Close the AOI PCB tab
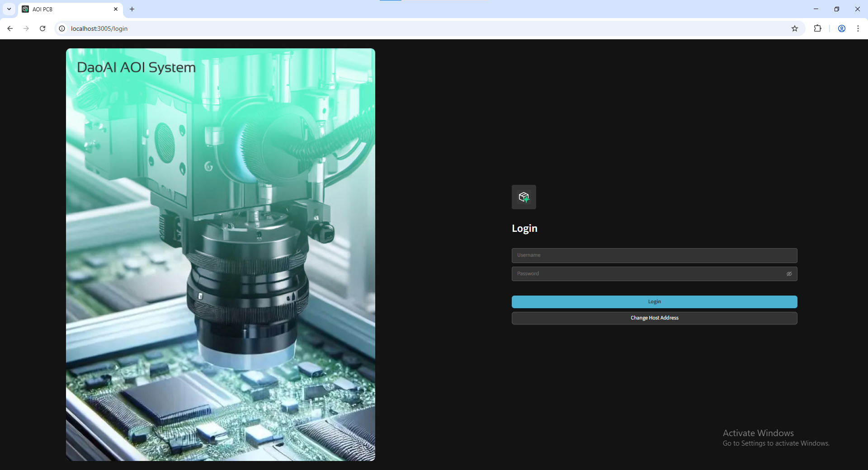Image resolution: width=868 pixels, height=470 pixels. 116,9
